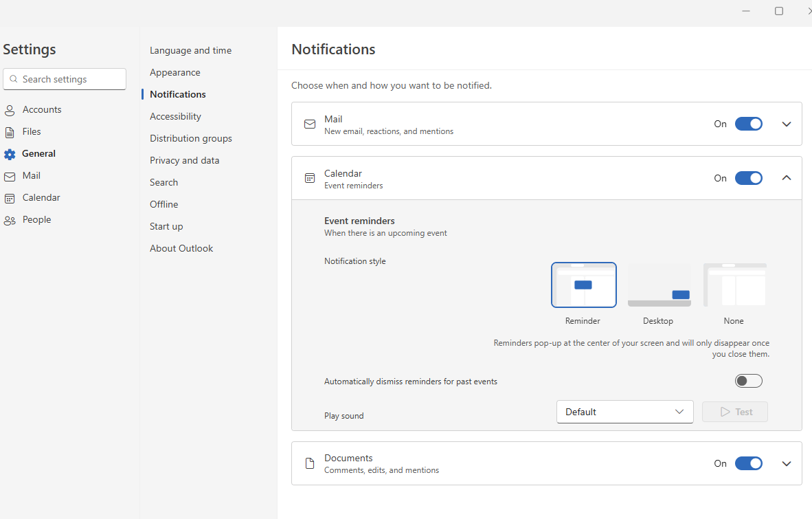This screenshot has width=812, height=519.
Task: Click the General gear icon
Action: (10, 153)
